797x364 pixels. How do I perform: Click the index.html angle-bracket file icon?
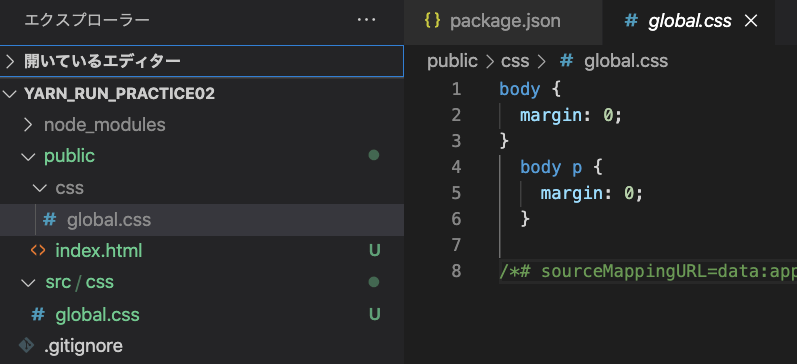[x=38, y=251]
